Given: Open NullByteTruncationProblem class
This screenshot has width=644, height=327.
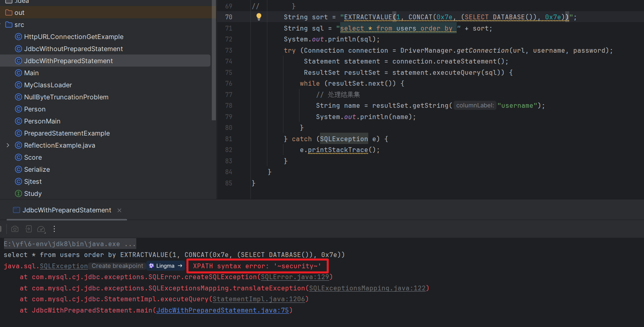Looking at the screenshot, I should tap(66, 97).
